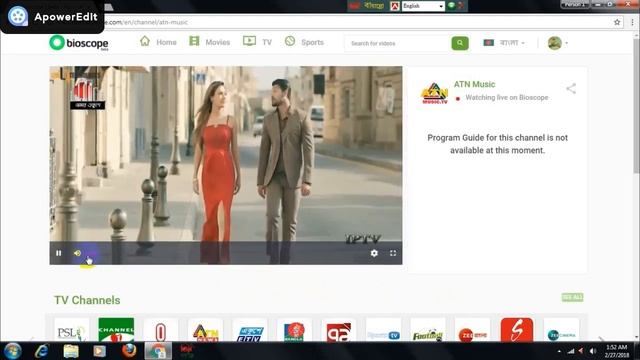Open the user profile avatar menu
Screen dimensions: 640x360
click(557, 43)
